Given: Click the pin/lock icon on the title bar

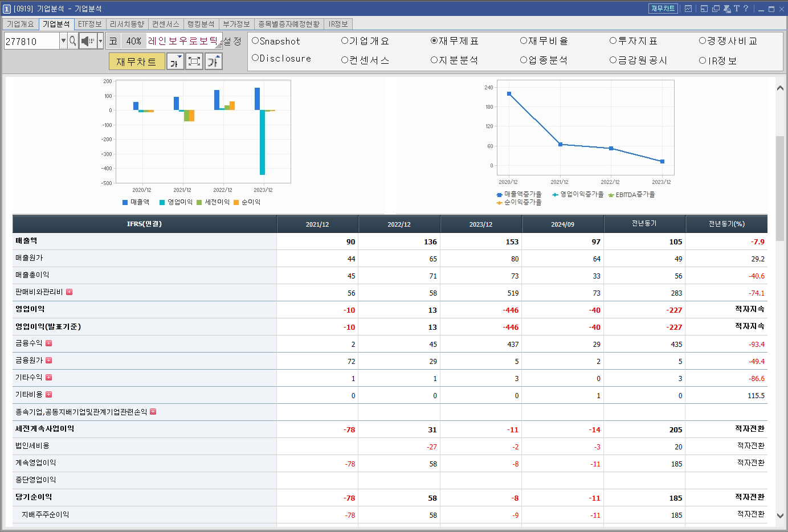Looking at the screenshot, I should [x=727, y=9].
